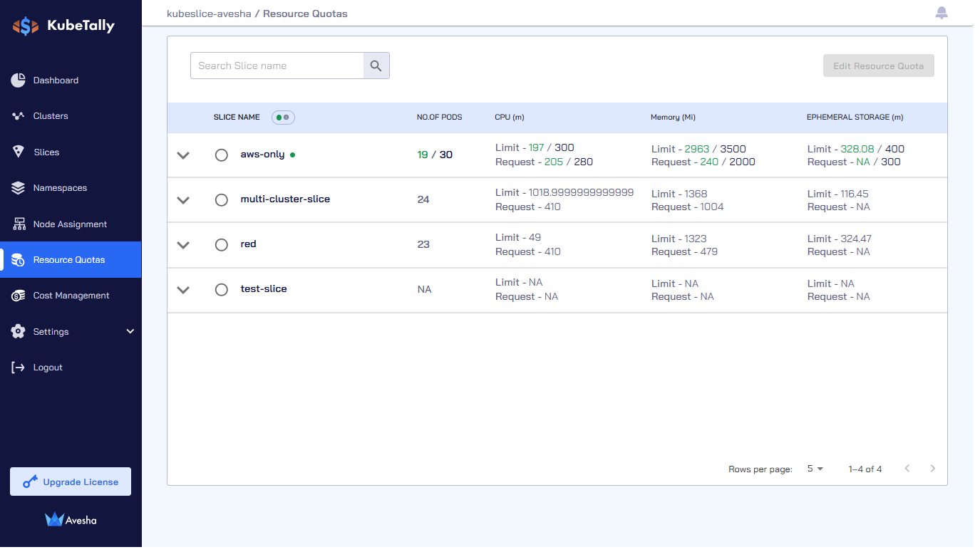Click the SLICE NAME column header
This screenshot has height=557, width=980.
237,117
